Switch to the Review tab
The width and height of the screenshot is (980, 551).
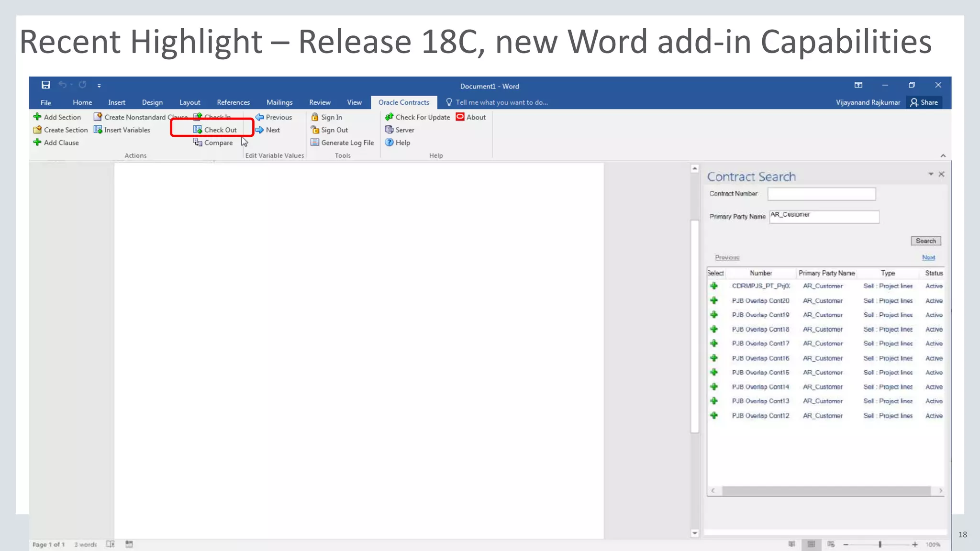click(320, 102)
